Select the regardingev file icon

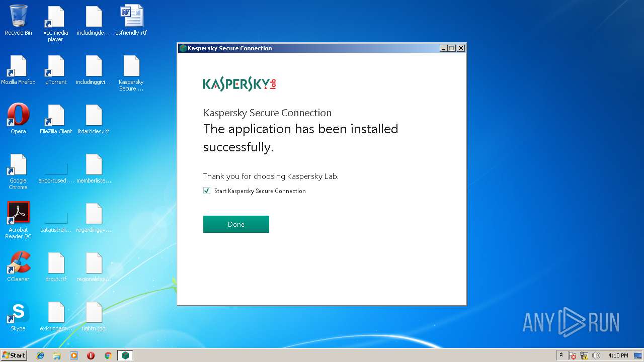[94, 217]
